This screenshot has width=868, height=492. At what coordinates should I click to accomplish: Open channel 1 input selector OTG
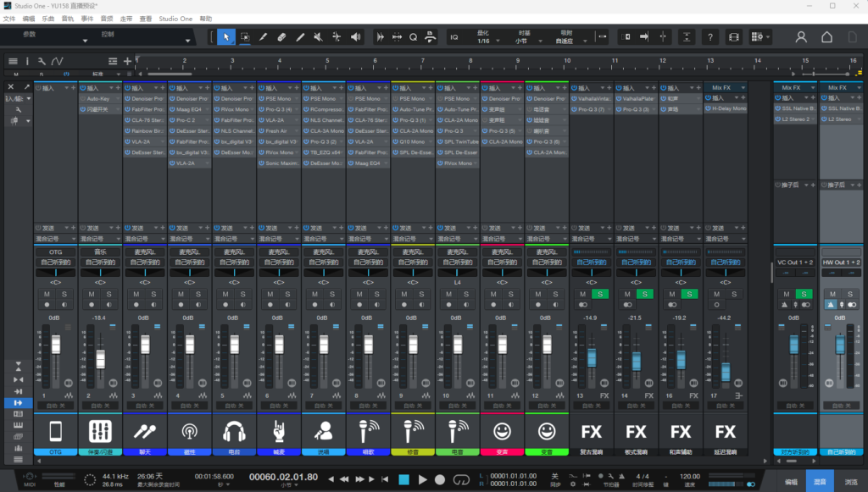(x=55, y=252)
